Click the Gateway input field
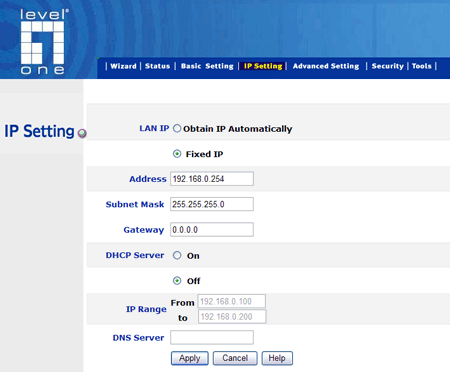Image resolution: width=450 pixels, height=372 pixels. pos(212,230)
